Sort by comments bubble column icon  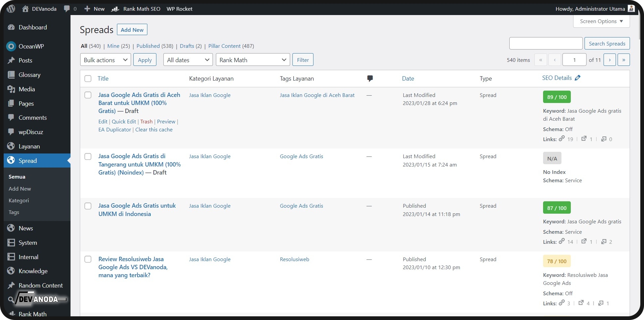[370, 79]
